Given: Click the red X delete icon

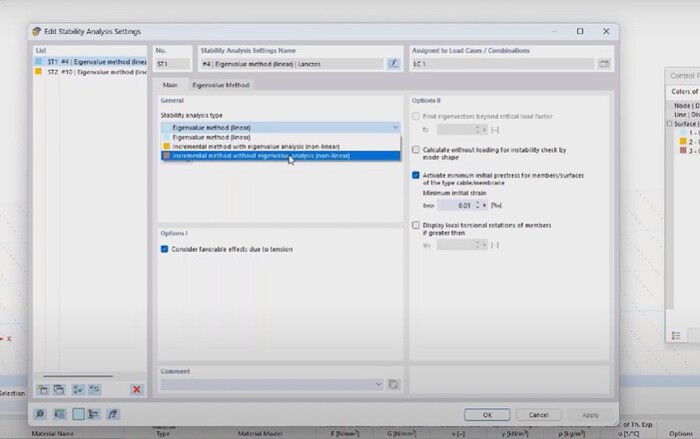Looking at the screenshot, I should pyautogui.click(x=136, y=388).
